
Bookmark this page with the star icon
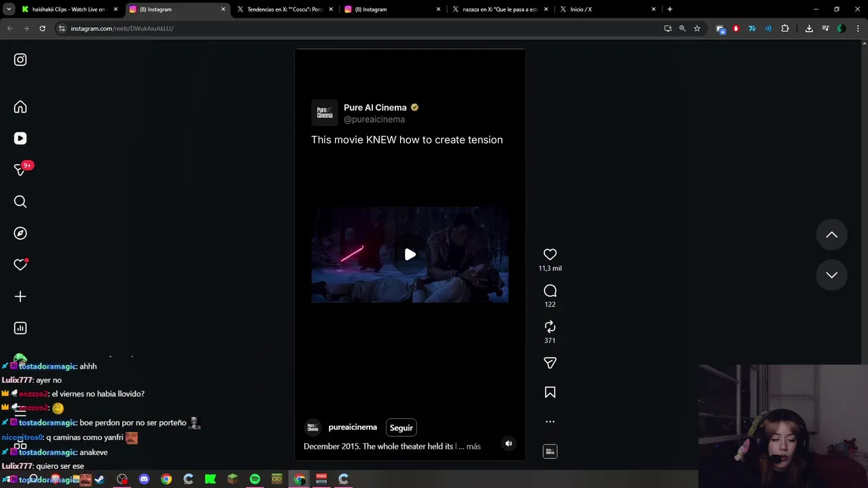coord(696,28)
